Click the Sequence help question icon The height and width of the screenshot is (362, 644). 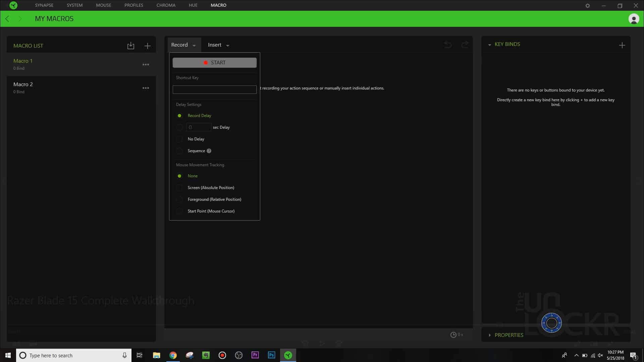(x=209, y=151)
